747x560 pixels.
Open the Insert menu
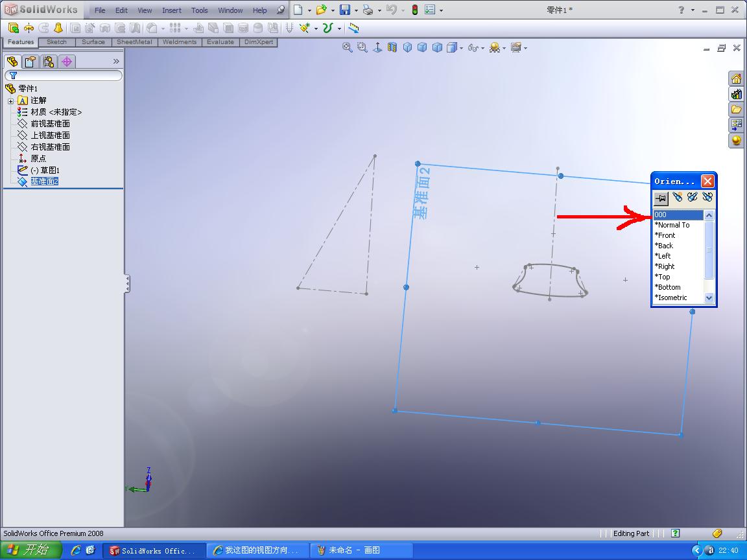click(x=171, y=10)
